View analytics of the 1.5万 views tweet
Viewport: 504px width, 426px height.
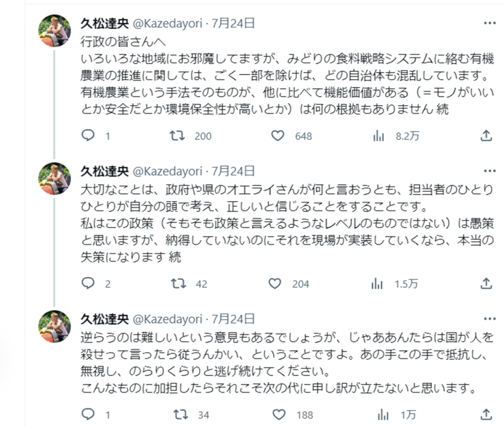[x=377, y=284]
